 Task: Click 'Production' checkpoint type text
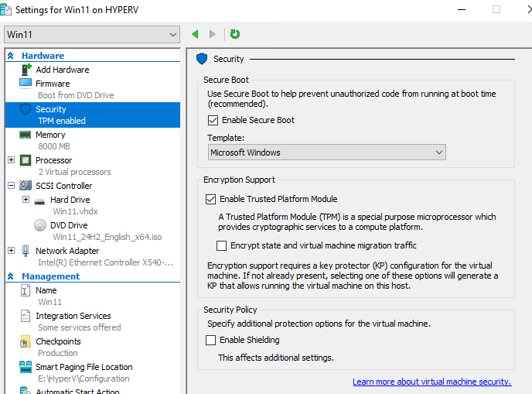point(58,353)
